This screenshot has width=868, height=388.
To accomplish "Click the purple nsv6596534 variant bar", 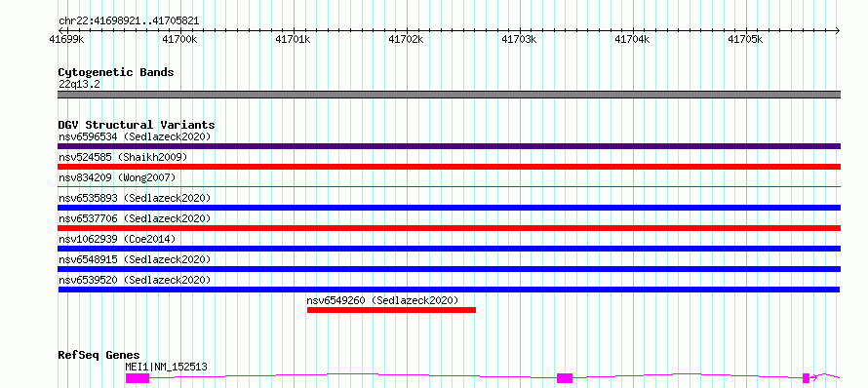I will click(x=449, y=146).
